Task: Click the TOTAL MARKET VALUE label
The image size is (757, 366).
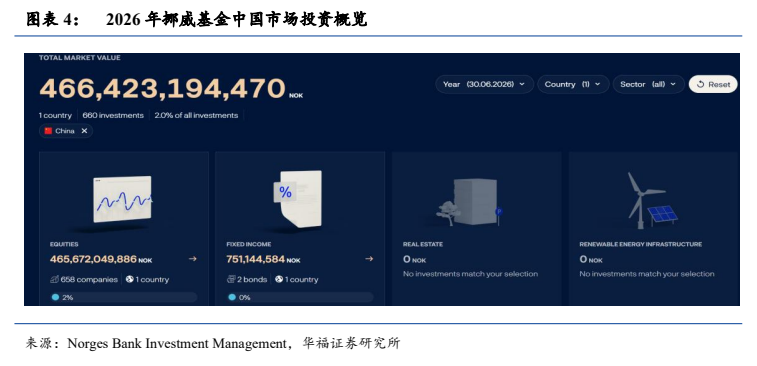Action: (80, 58)
